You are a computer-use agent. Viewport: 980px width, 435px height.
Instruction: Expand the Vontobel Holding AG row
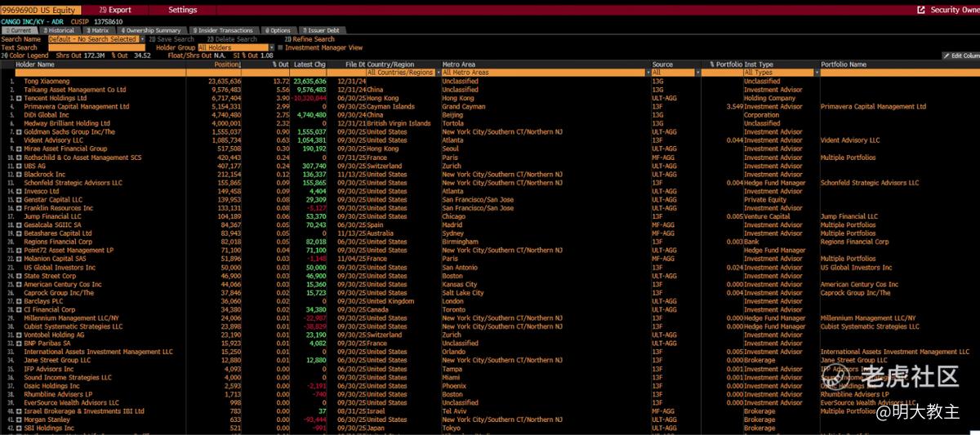tap(19, 335)
